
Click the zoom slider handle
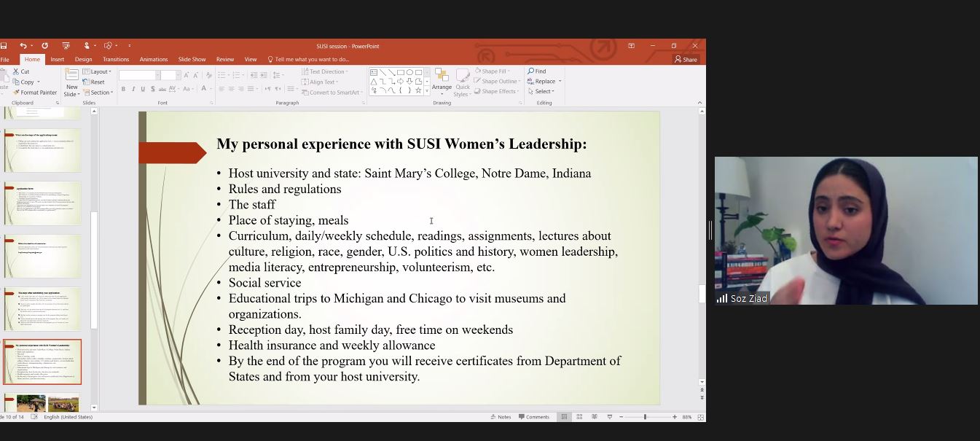tap(645, 417)
